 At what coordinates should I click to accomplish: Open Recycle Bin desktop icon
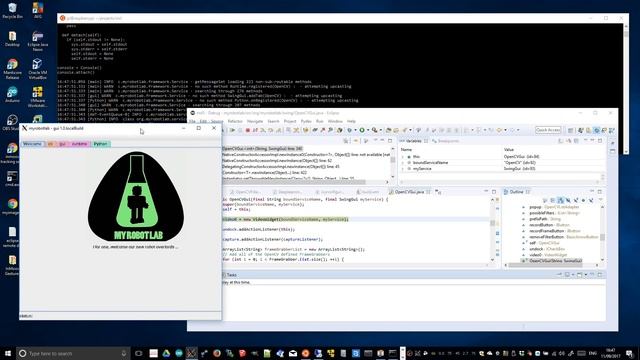coord(12,11)
